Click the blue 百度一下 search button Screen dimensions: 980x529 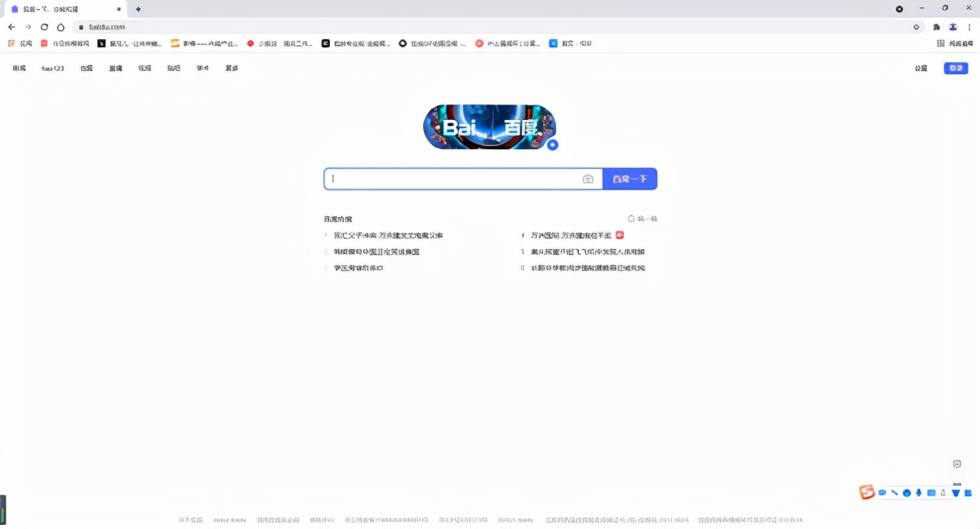tap(630, 178)
